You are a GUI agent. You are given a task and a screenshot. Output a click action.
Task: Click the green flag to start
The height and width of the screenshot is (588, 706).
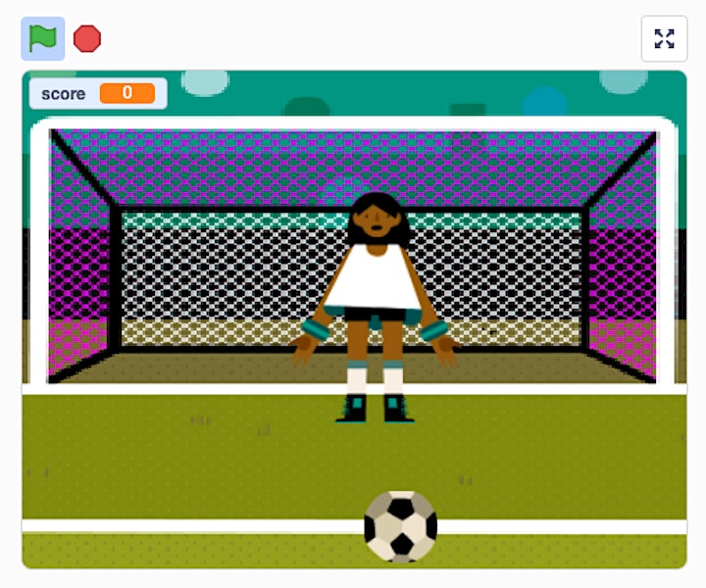(43, 38)
